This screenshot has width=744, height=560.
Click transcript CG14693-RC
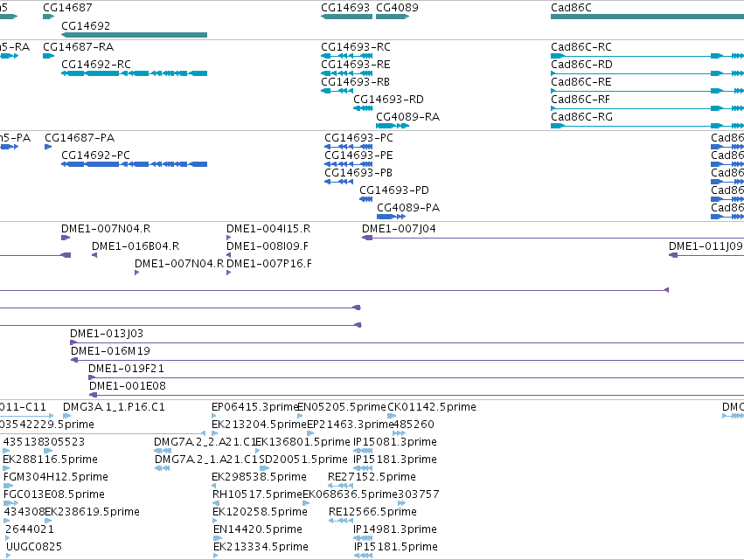356,47
